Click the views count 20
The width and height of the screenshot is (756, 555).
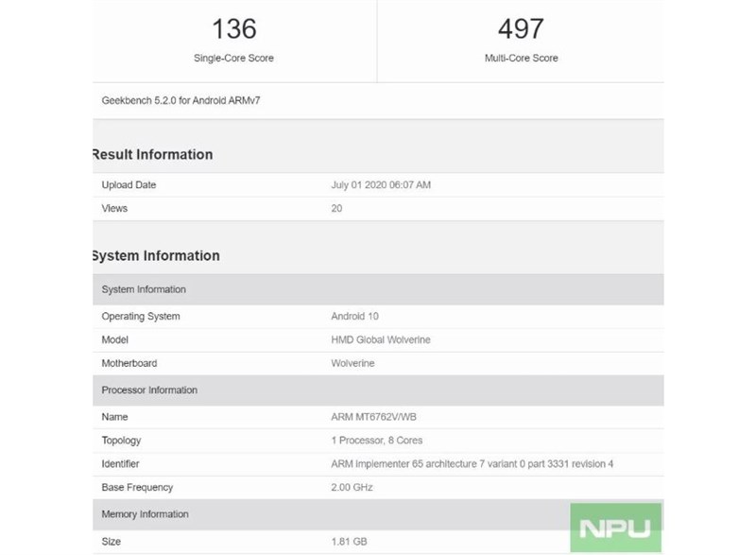(336, 208)
